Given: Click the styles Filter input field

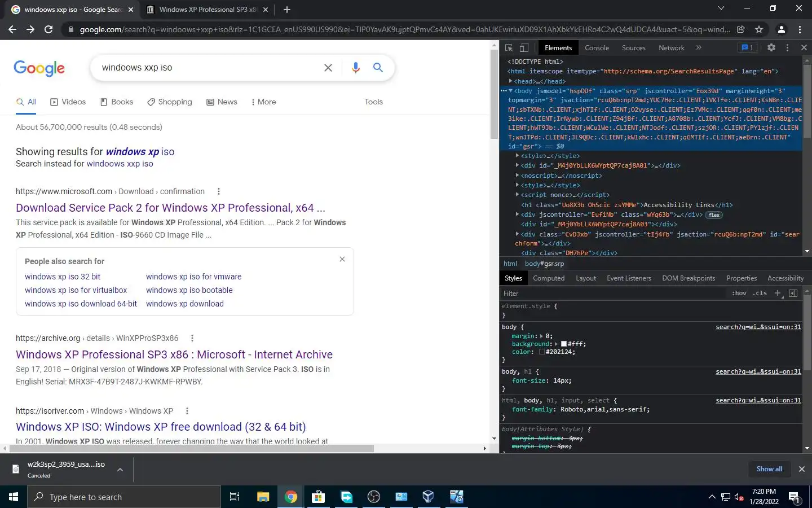Looking at the screenshot, I should 614,294.
